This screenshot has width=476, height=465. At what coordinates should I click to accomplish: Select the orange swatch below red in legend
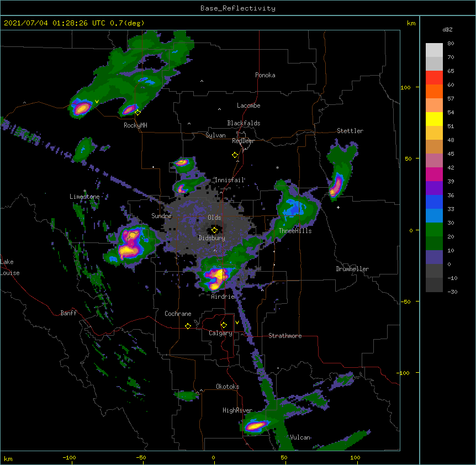tap(434, 91)
